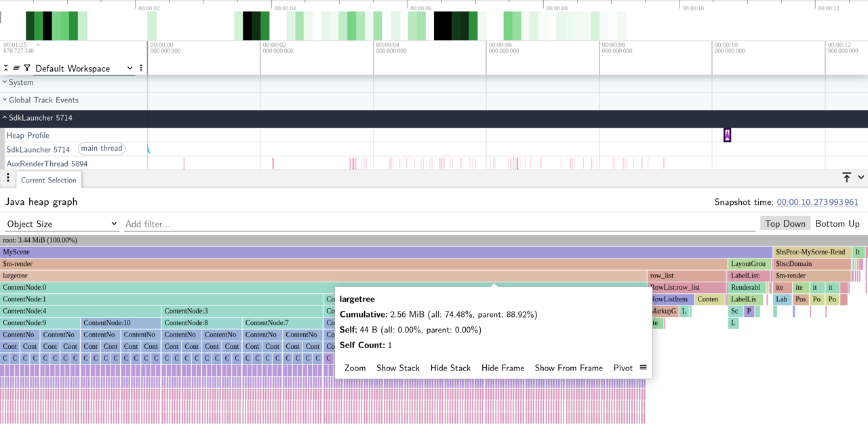
Task: Click Show Stack in the largetree tooltip
Action: tap(398, 367)
